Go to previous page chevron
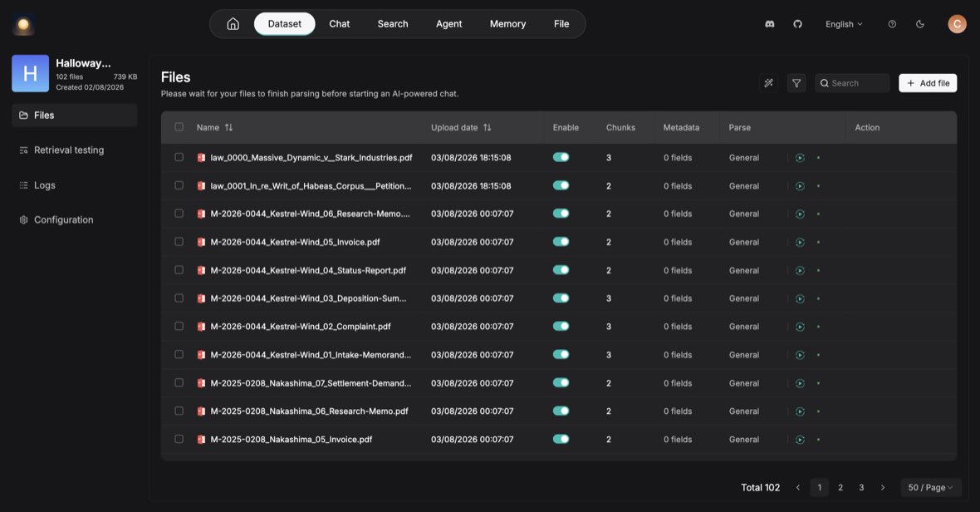Viewport: 980px width, 512px height. coord(797,488)
